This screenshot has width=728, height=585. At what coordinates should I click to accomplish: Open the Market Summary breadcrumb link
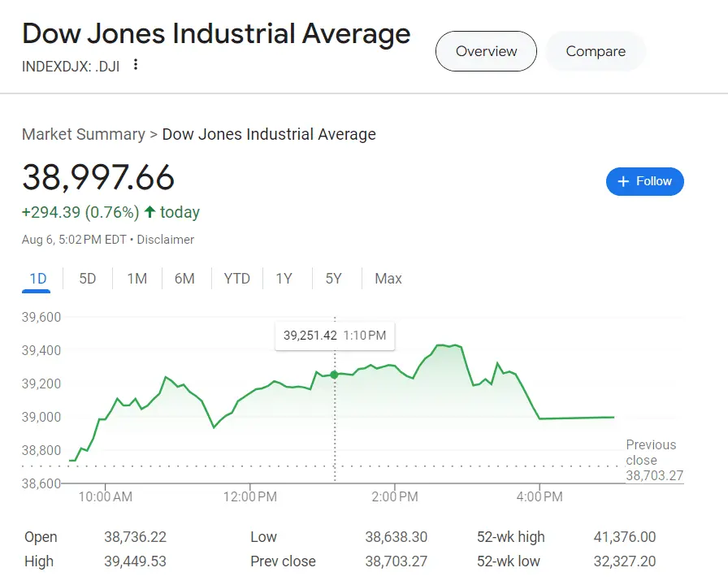point(83,134)
